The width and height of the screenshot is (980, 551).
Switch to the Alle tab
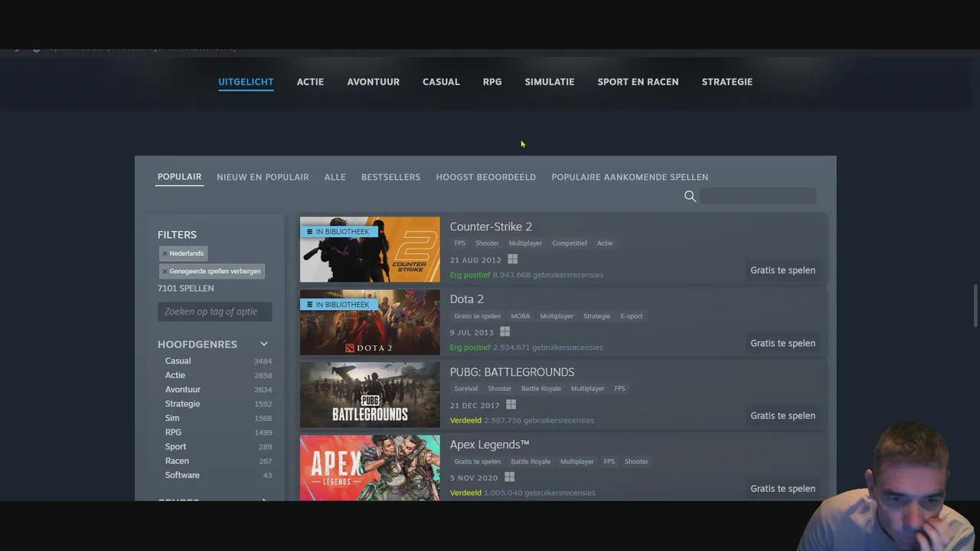335,177
